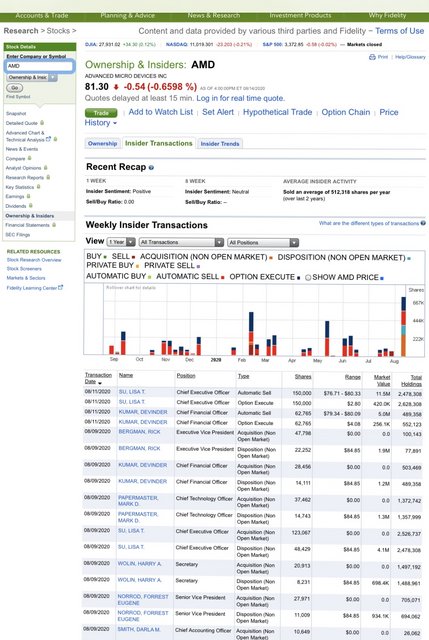The height and width of the screenshot is (640, 429).
Task: Click the lock icon beside Detailed Quote
Action: [x=42, y=123]
